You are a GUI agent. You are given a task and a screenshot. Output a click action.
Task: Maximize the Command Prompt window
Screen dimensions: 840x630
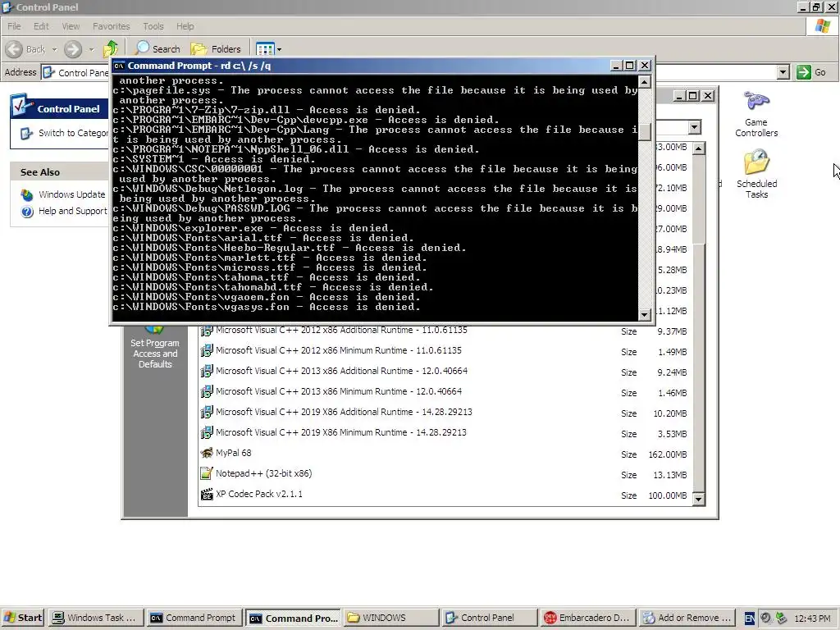tap(630, 66)
